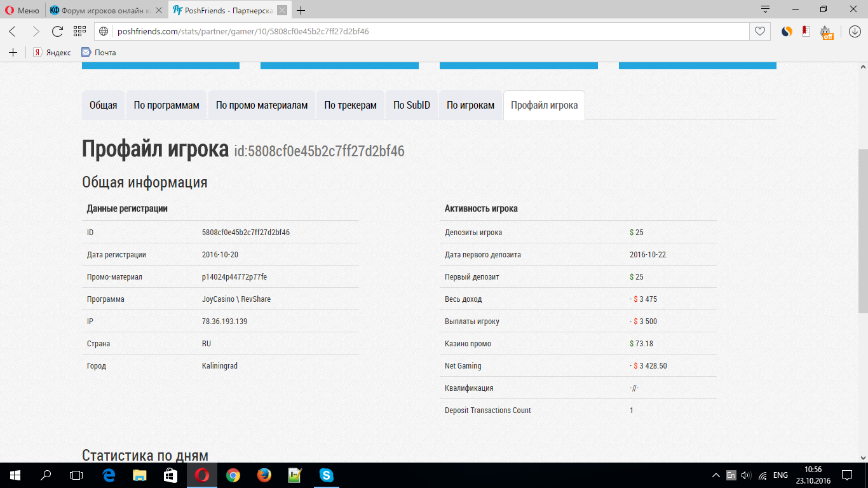
Task: Select the PoshFriends browser tab
Action: click(229, 10)
